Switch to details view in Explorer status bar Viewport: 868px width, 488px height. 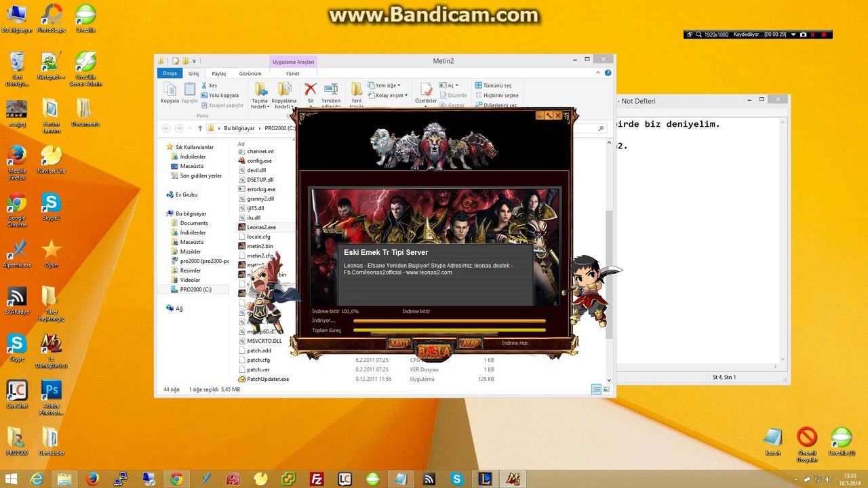pos(596,389)
